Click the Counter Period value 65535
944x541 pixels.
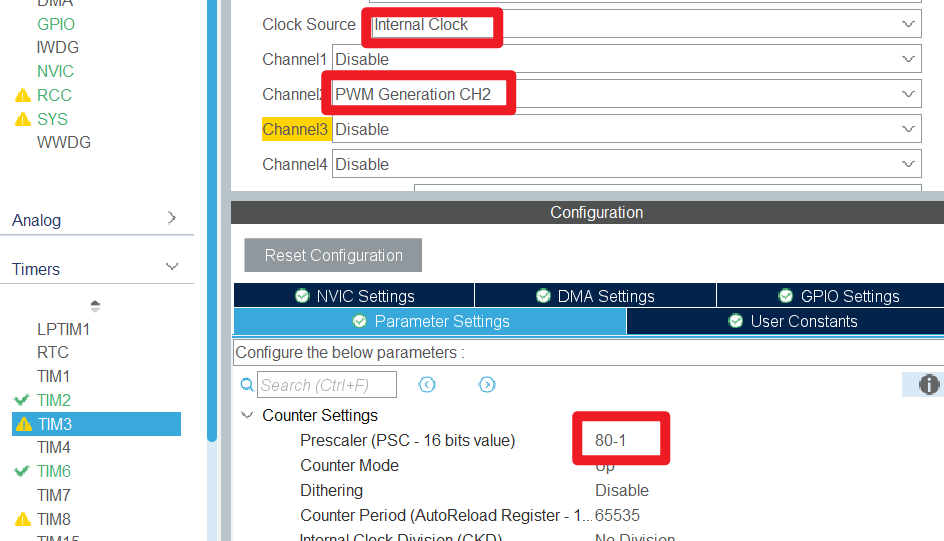(617, 516)
